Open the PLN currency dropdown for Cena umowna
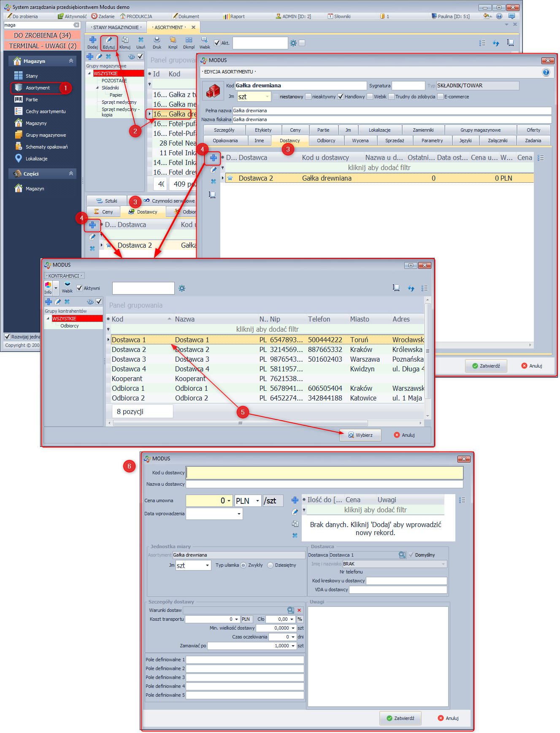 [257, 501]
